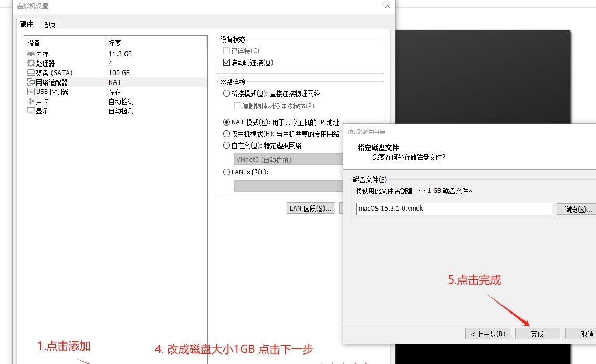Select 自动检测 in the 声卡 row
Screen dimensions: 596x364
coord(121,101)
